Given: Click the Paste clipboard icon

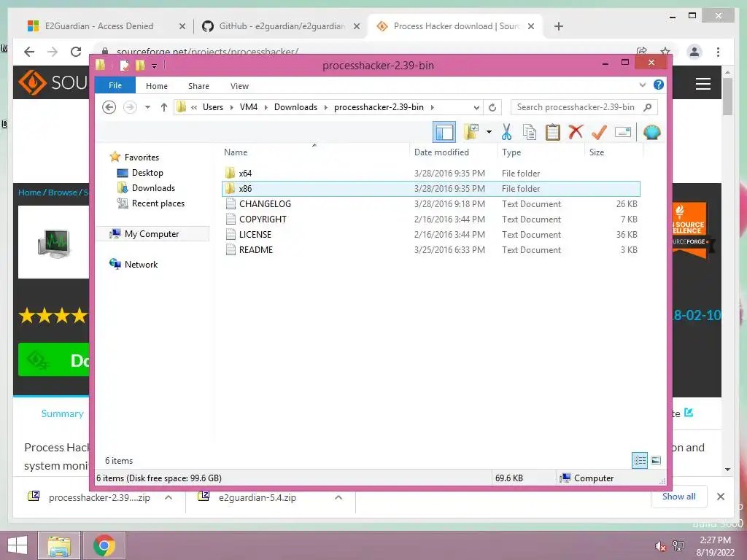Looking at the screenshot, I should point(553,132).
